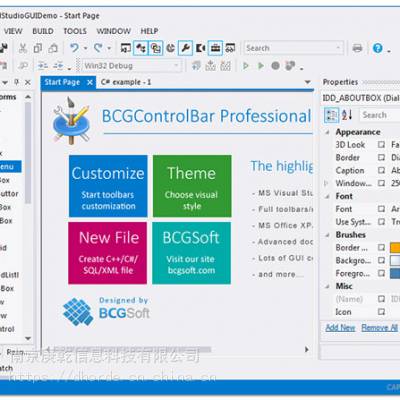The width and height of the screenshot is (400, 400).
Task: Open the BUILD menu
Action: point(43,31)
